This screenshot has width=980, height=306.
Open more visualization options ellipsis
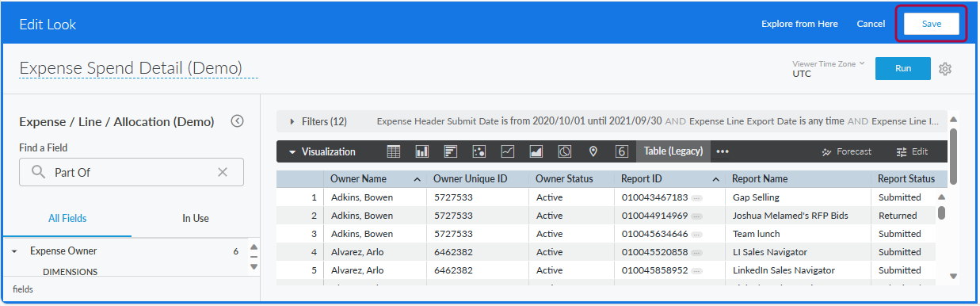(x=722, y=151)
